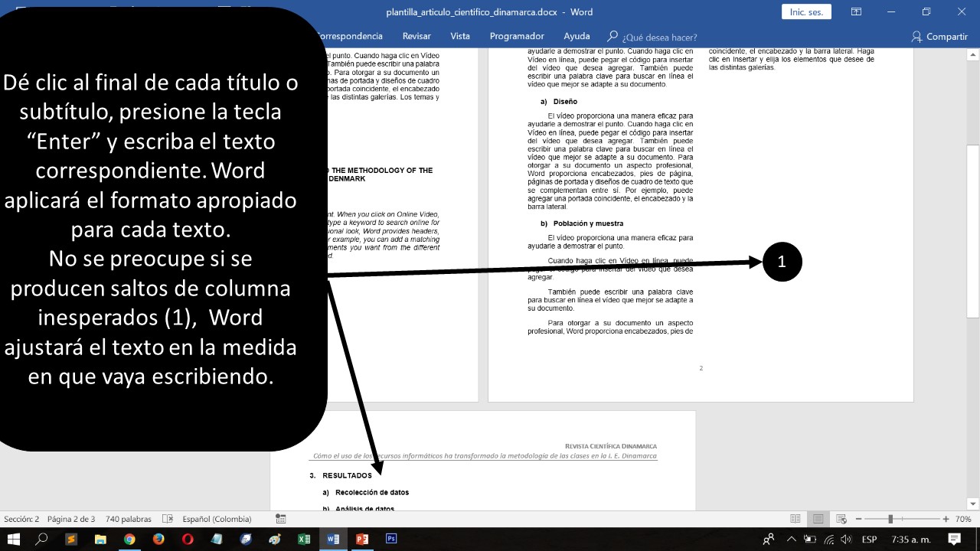Image resolution: width=980 pixels, height=551 pixels.
Task: Click the vertical scrollbar thumb
Action: coord(972,231)
